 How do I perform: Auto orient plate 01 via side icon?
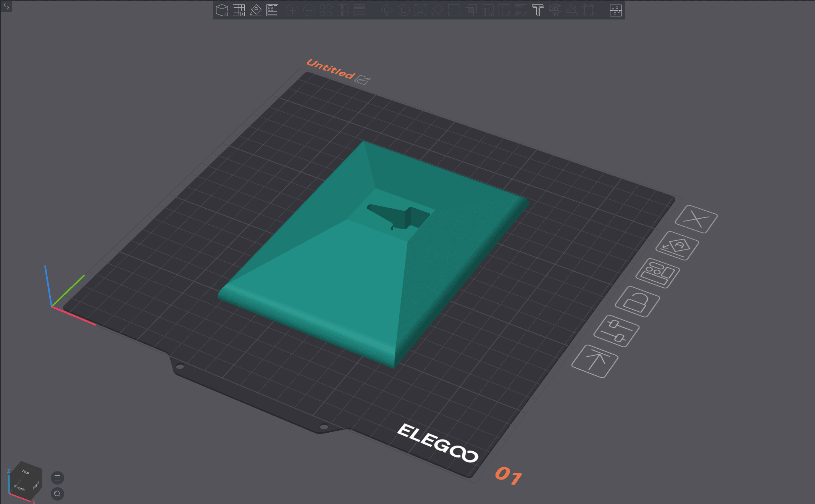click(677, 246)
